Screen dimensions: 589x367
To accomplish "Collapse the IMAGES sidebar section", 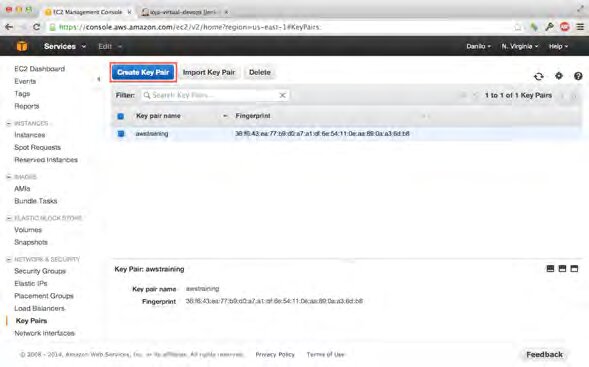I will pyautogui.click(x=9, y=177).
